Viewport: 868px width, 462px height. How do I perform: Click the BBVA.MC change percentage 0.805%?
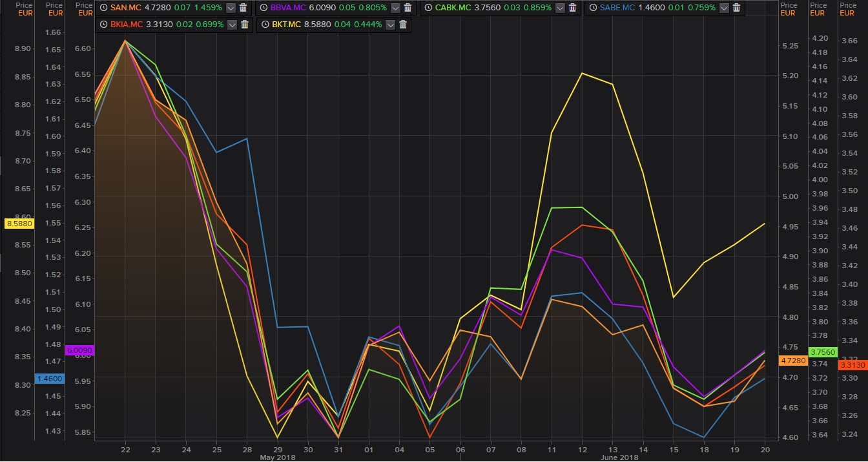tap(373, 8)
